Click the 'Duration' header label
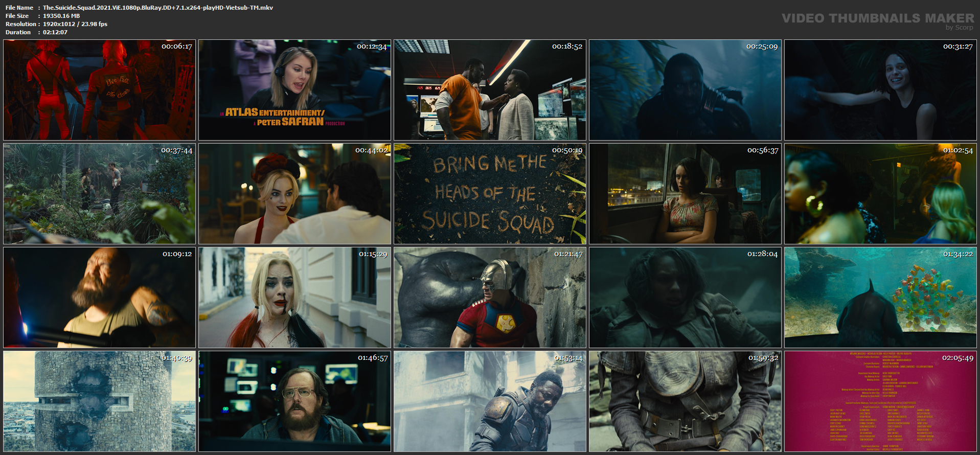Image resolution: width=980 pixels, height=455 pixels. (x=18, y=32)
